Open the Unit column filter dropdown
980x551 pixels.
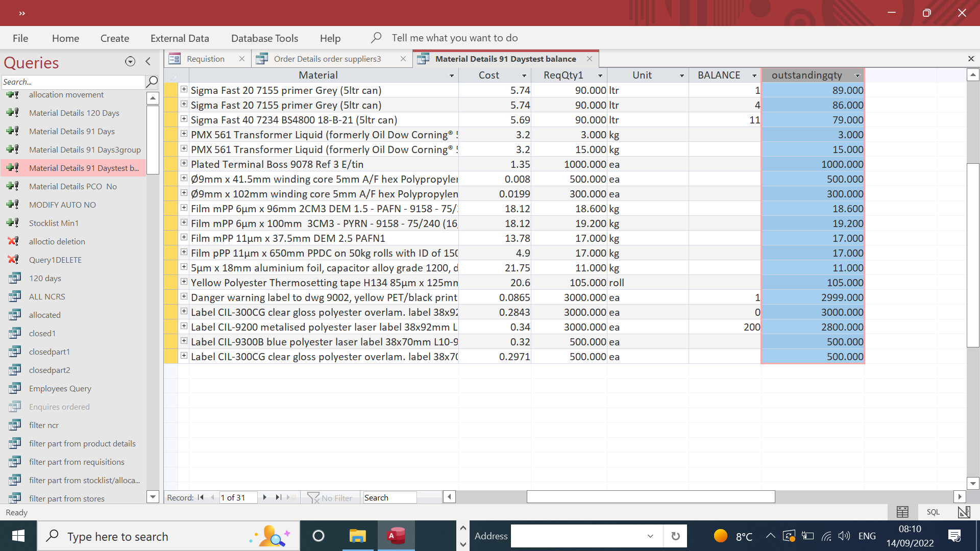(x=682, y=76)
